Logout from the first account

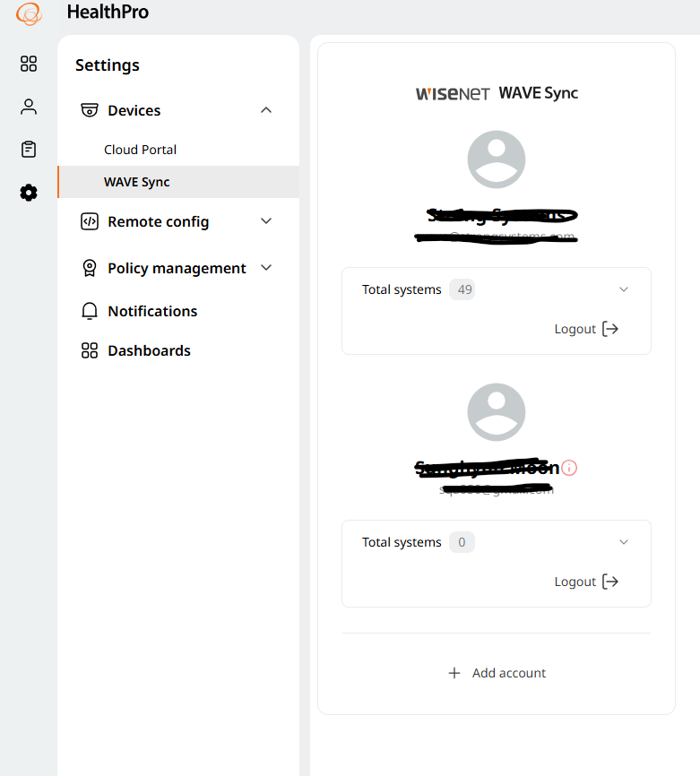tap(586, 329)
